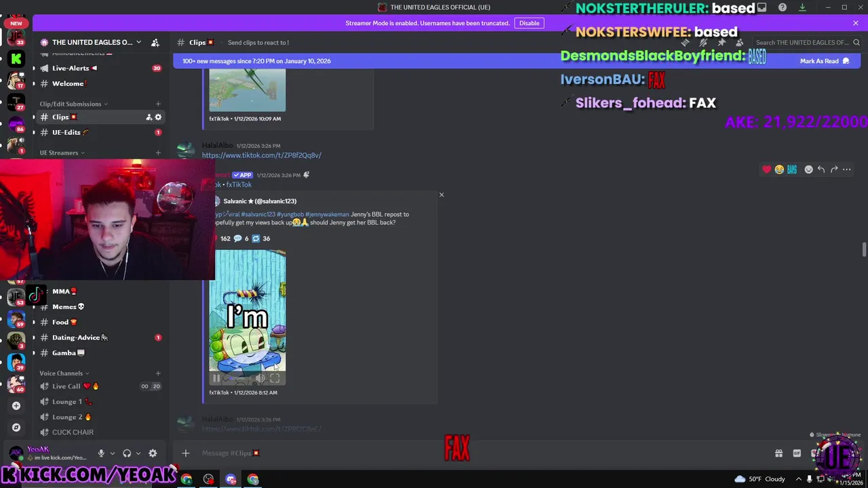
Task: Create invite icon on Clips channel row
Action: pos(149,117)
